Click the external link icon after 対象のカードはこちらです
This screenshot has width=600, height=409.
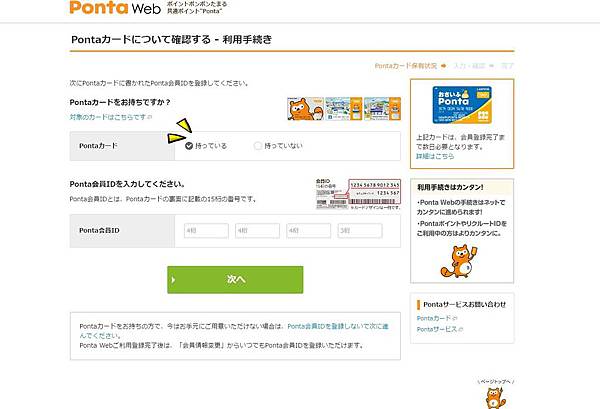coord(150,117)
